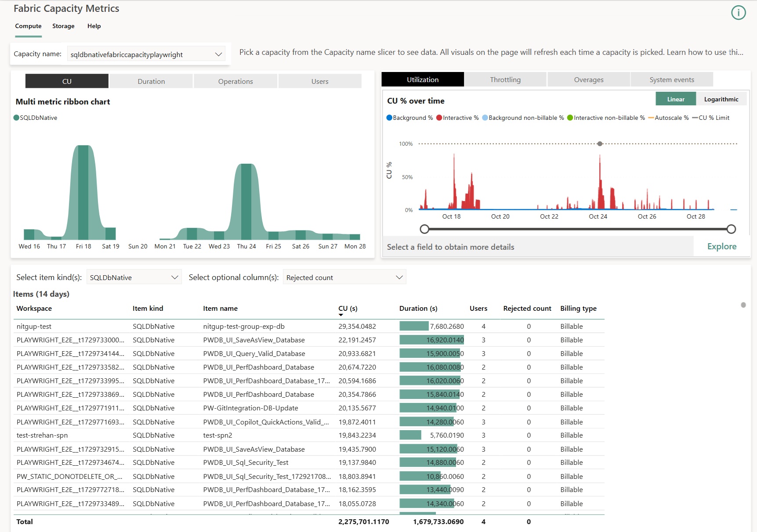The image size is (757, 532).
Task: Open the Select optional column(s) dropdown
Action: click(x=399, y=277)
